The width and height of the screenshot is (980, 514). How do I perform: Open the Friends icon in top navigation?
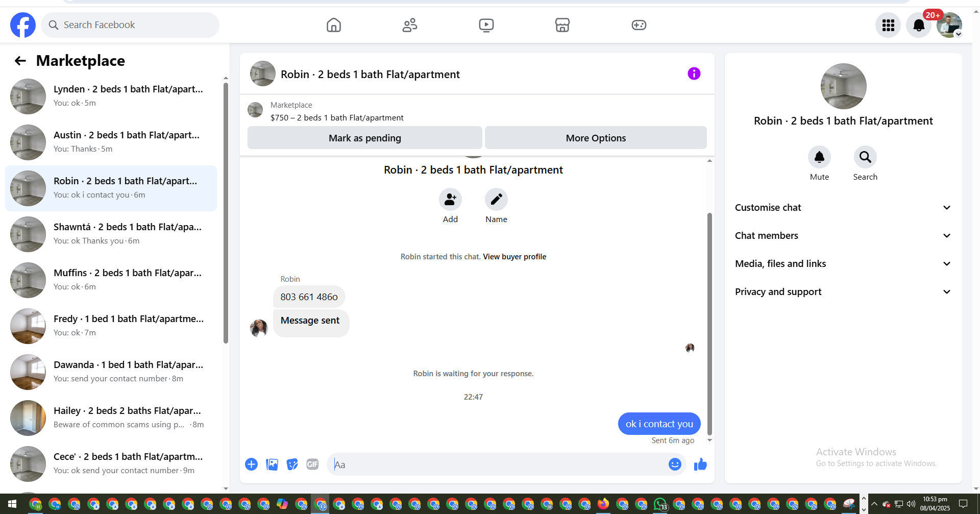tap(410, 25)
